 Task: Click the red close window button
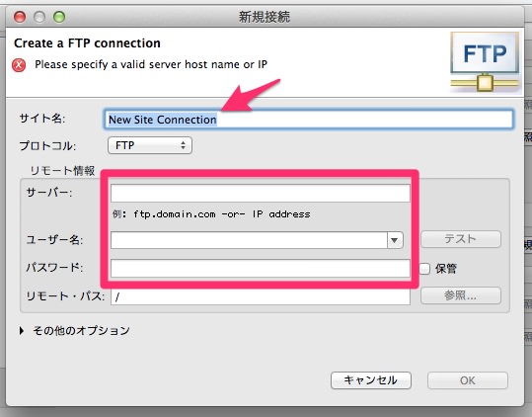[20, 17]
